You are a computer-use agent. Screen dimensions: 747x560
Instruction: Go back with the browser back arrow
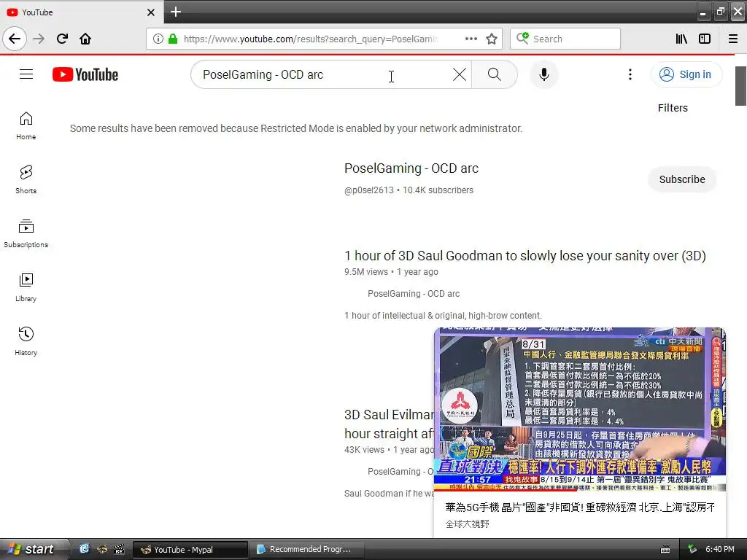15,39
